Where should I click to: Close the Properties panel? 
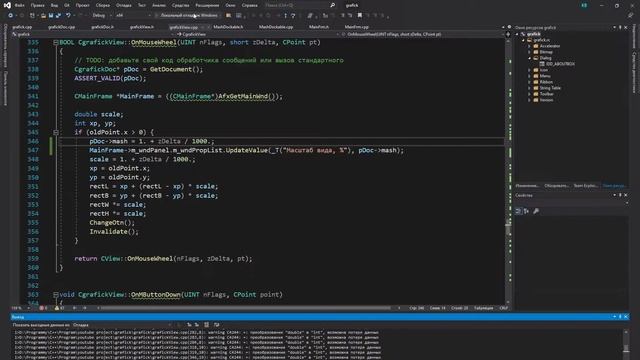tap(626, 195)
